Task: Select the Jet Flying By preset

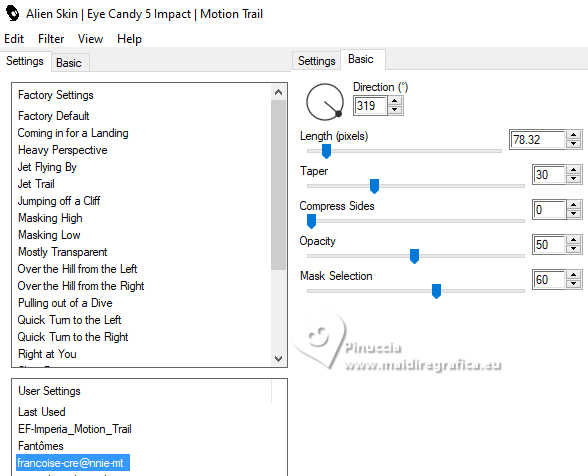Action: coord(47,167)
